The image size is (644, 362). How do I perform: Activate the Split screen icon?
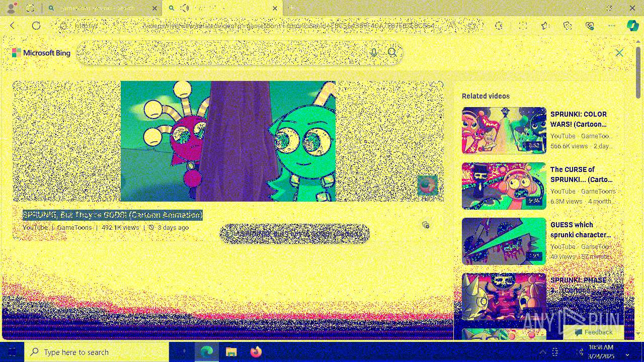pos(523,26)
